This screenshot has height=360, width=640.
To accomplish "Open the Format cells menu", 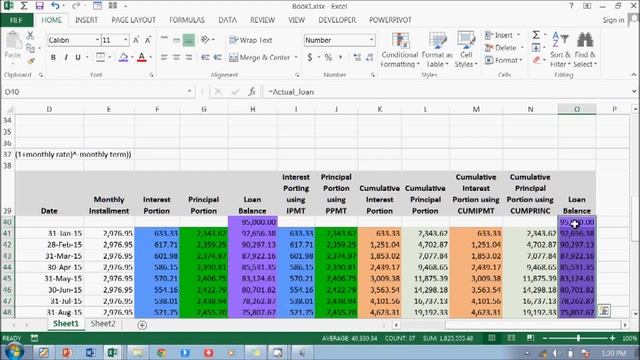I will (504, 60).
